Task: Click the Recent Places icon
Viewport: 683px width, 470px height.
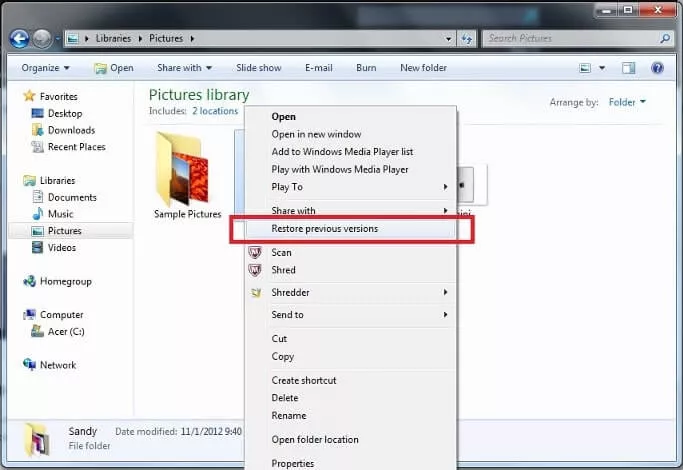Action: coord(37,147)
